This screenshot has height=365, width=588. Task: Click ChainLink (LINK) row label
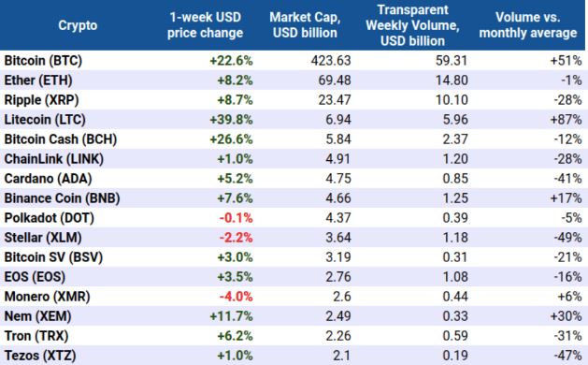click(54, 159)
